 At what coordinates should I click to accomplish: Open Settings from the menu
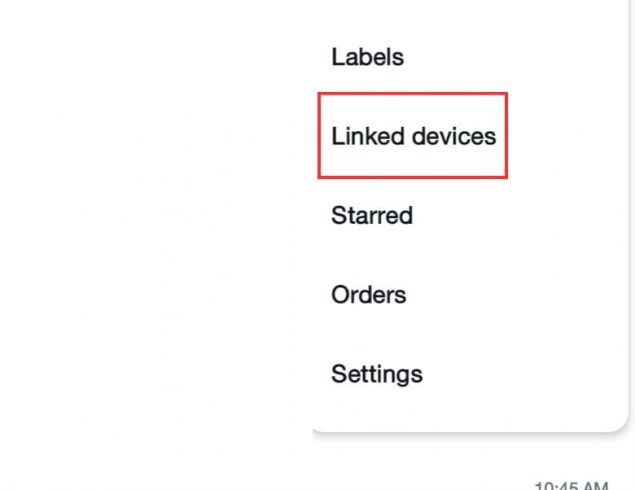click(x=377, y=374)
